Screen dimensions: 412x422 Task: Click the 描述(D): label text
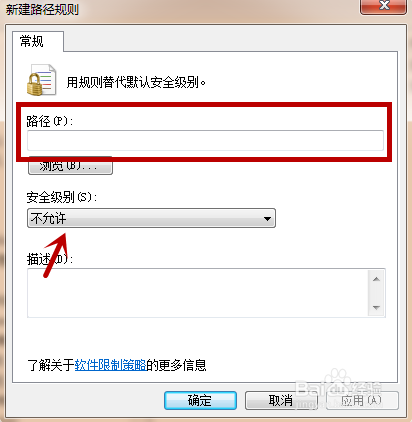[50, 259]
